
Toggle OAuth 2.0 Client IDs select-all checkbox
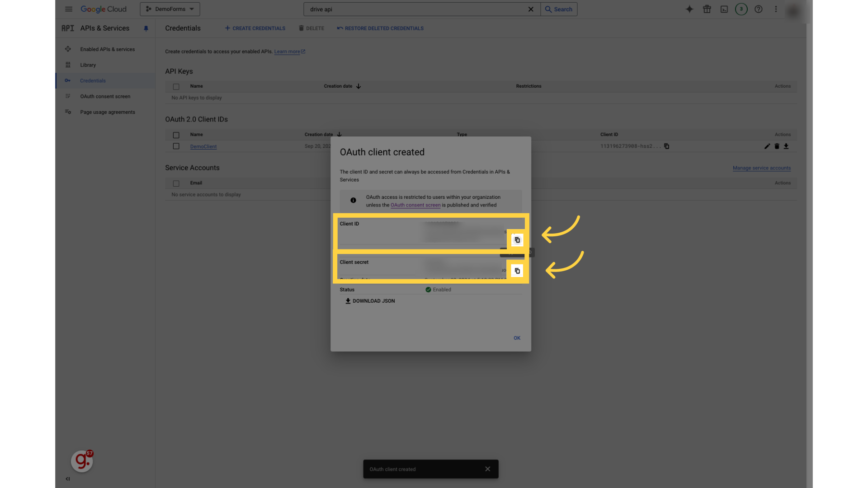pyautogui.click(x=176, y=135)
